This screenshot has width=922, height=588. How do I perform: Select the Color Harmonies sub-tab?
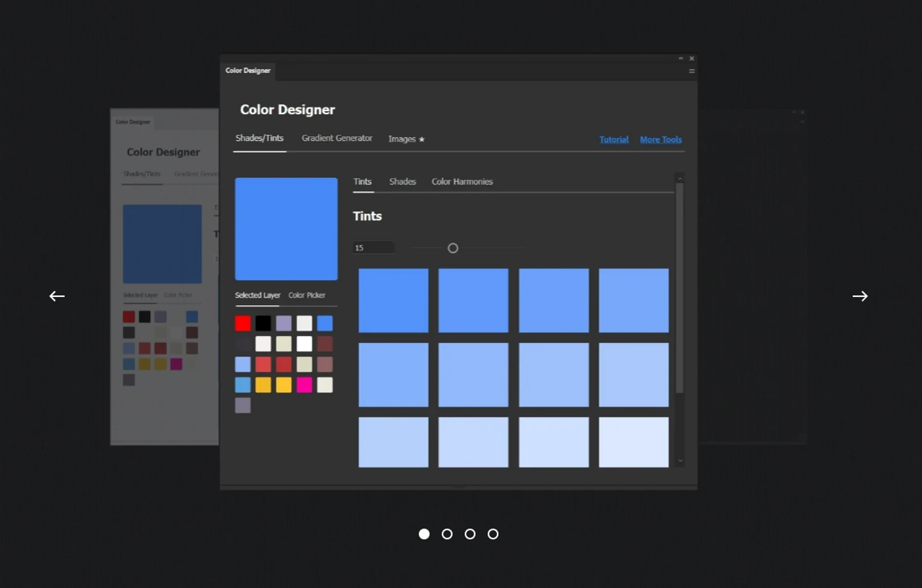click(x=462, y=182)
